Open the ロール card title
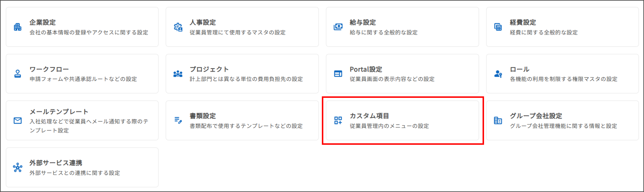644x192 pixels. click(520, 69)
